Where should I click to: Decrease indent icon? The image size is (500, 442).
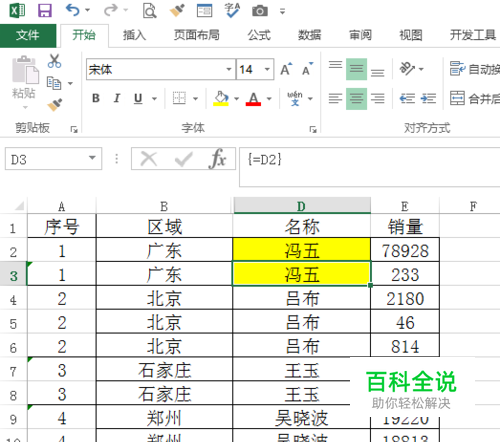[407, 98]
